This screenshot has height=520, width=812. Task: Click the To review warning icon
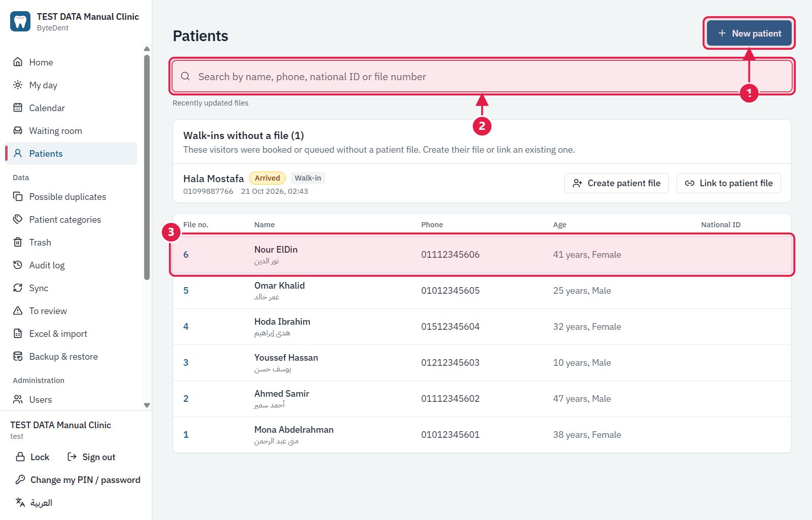pos(18,310)
